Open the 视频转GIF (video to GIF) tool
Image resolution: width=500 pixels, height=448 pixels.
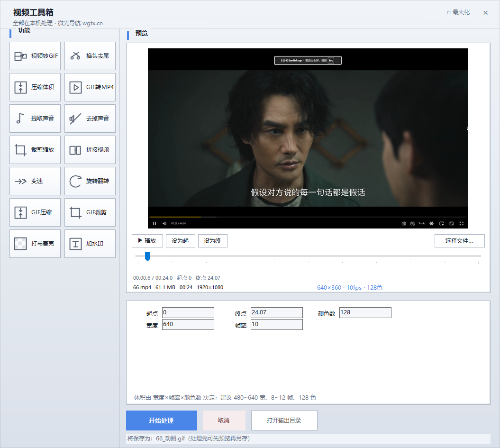(35, 56)
